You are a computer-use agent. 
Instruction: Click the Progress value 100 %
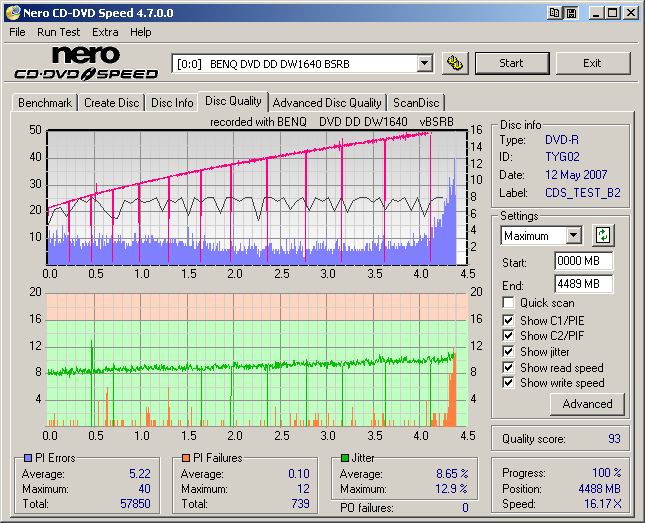607,472
